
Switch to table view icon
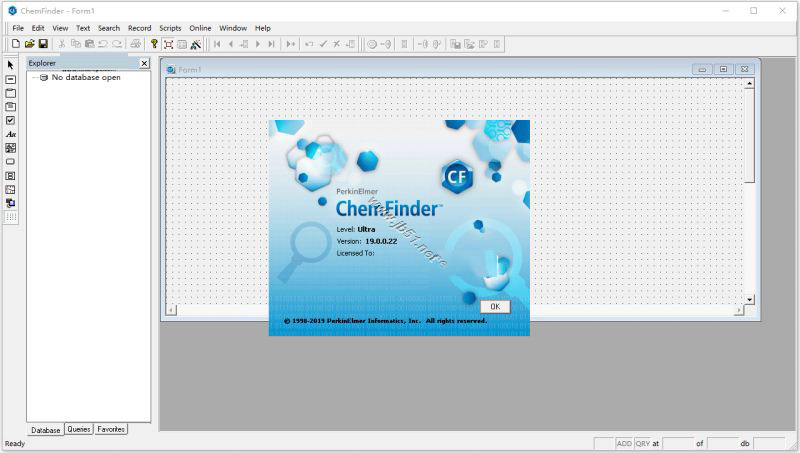[x=182, y=44]
